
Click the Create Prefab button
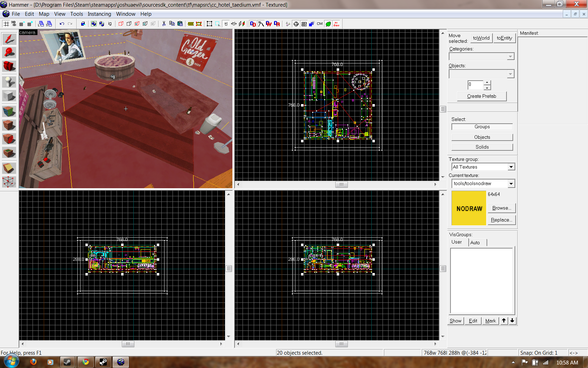(x=481, y=96)
